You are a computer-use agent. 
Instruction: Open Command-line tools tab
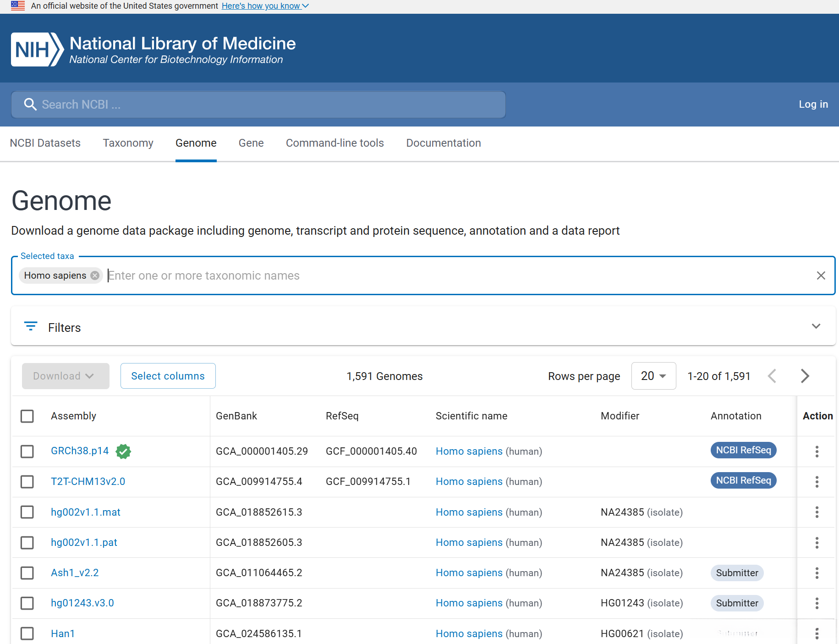(335, 143)
